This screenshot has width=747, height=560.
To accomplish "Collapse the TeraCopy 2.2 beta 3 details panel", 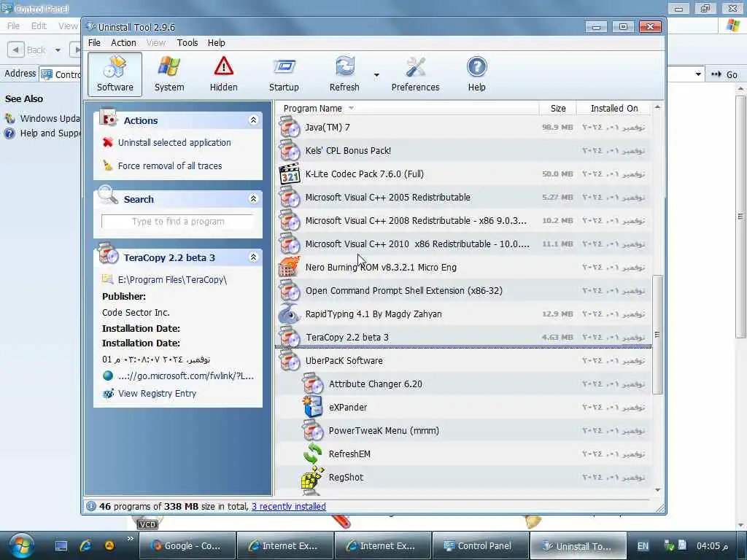I will (253, 257).
